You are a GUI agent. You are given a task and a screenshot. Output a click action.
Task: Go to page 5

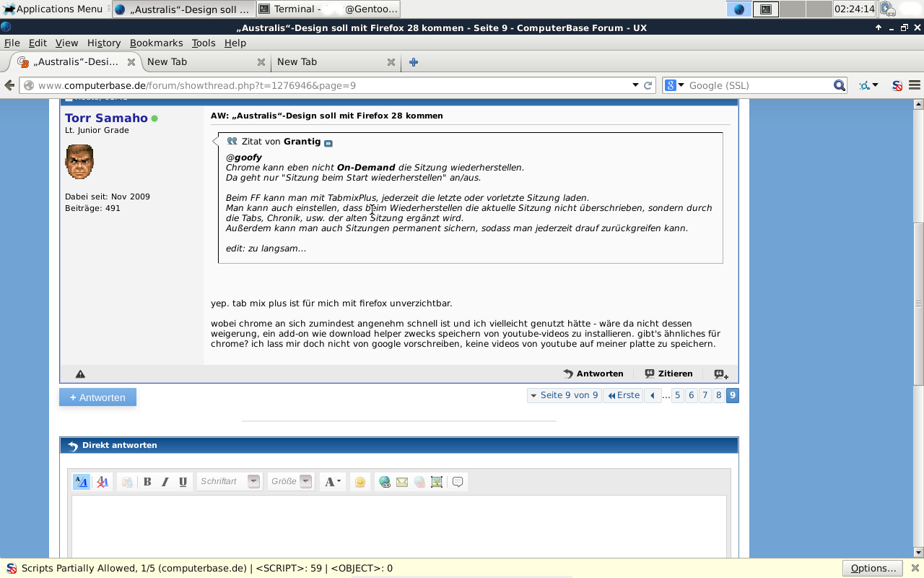coord(678,395)
